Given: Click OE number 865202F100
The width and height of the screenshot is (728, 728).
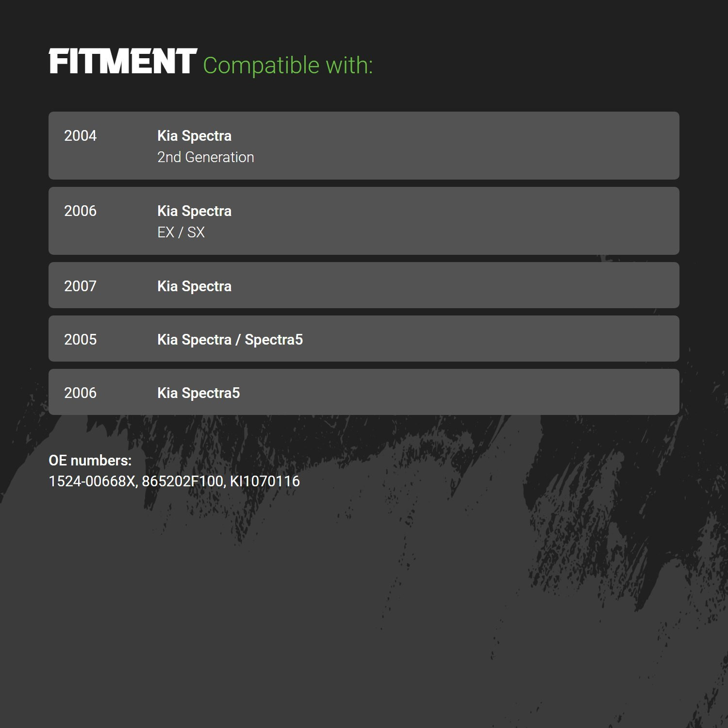Looking at the screenshot, I should click(182, 481).
